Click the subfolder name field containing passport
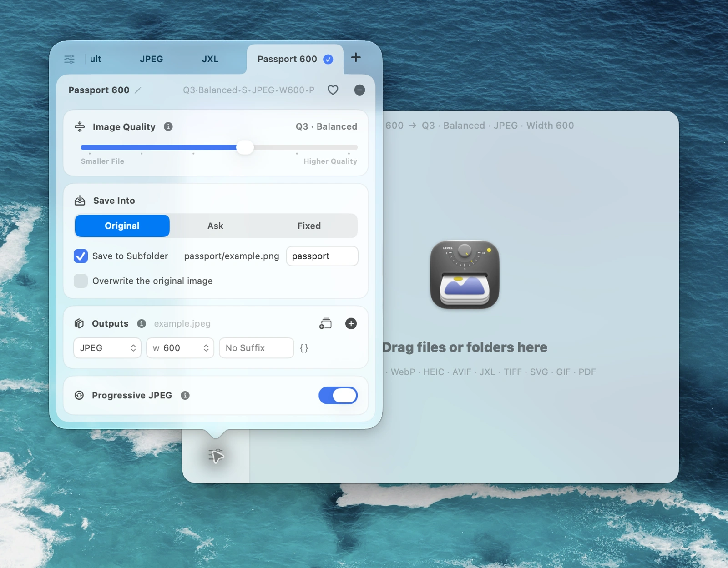This screenshot has width=728, height=568. click(322, 256)
